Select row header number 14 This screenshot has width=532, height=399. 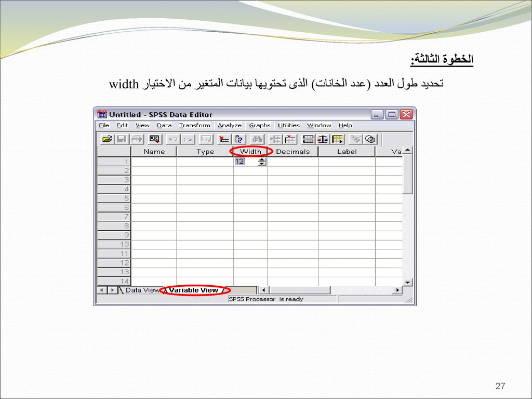click(114, 281)
